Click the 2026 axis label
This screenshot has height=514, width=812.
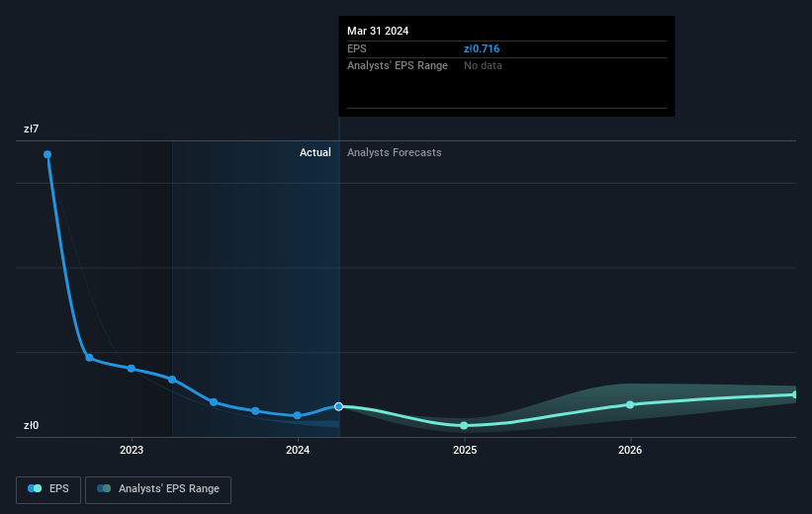(x=630, y=450)
